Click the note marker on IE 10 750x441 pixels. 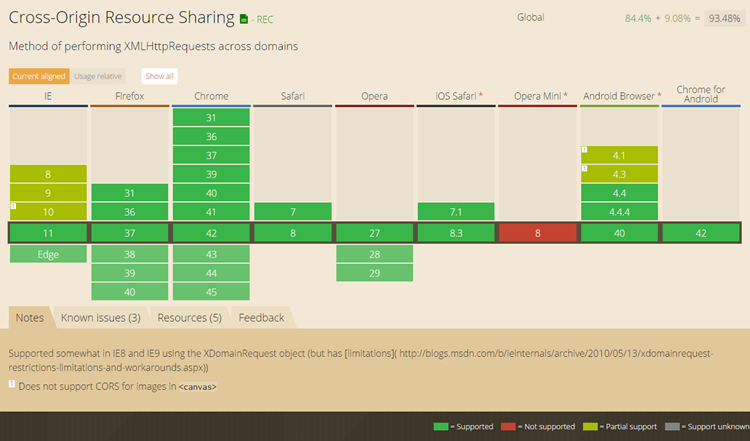click(13, 206)
